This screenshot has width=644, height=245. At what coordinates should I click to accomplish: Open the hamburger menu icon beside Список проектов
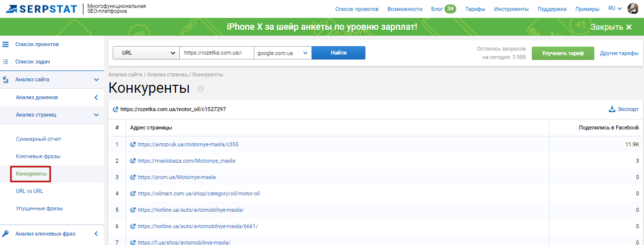point(6,44)
